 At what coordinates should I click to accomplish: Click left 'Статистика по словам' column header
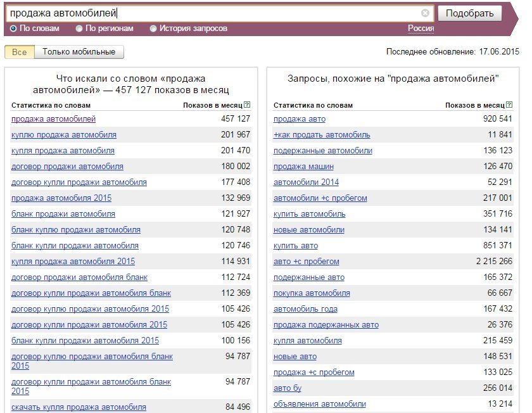point(51,105)
